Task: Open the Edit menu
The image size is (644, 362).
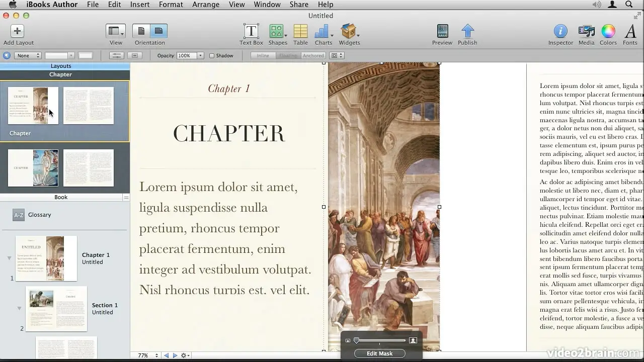Action: pyautogui.click(x=114, y=5)
